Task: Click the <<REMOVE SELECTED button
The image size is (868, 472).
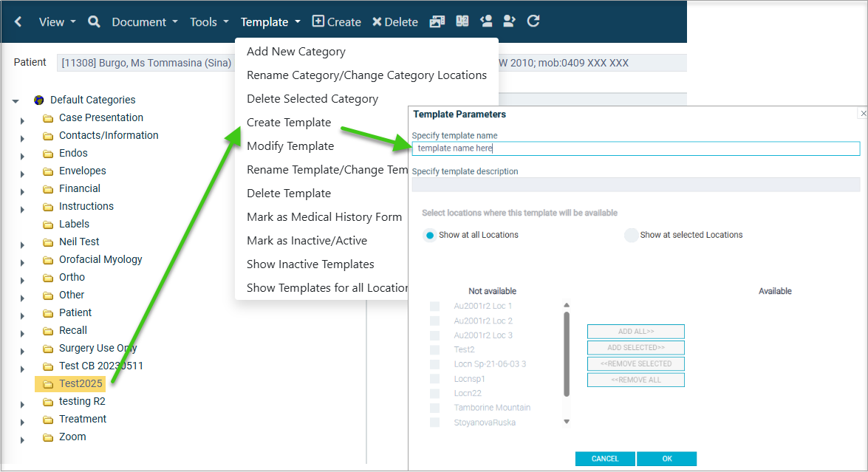Action: (635, 363)
